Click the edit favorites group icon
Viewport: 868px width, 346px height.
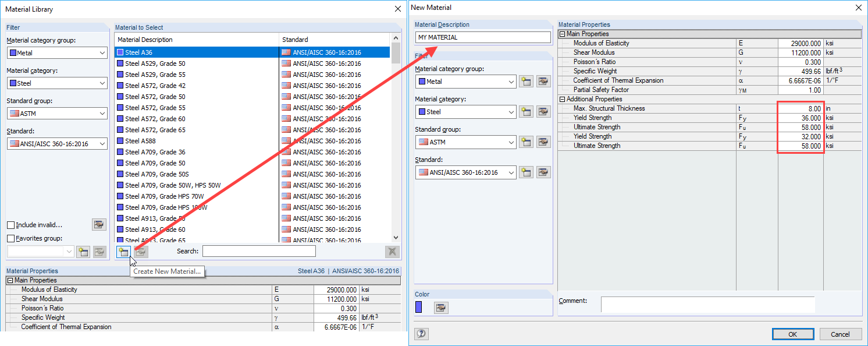click(100, 252)
